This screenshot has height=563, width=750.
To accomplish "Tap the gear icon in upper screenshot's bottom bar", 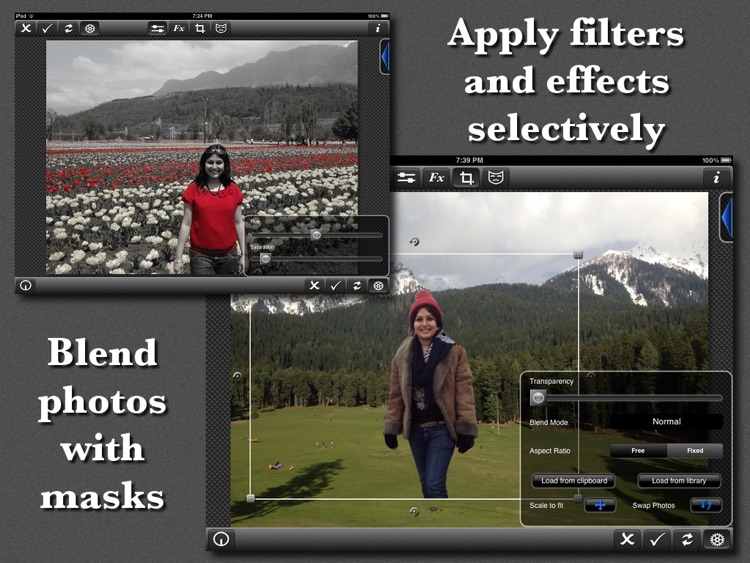I will point(378,286).
